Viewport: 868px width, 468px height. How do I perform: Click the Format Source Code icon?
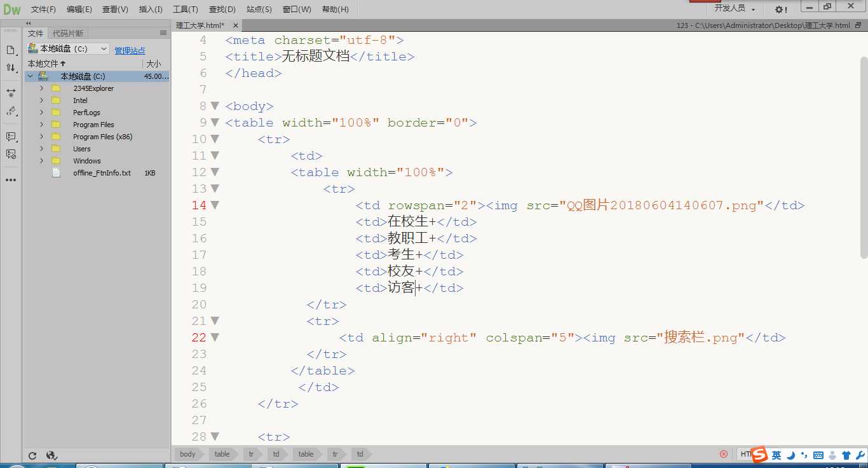coord(11,111)
